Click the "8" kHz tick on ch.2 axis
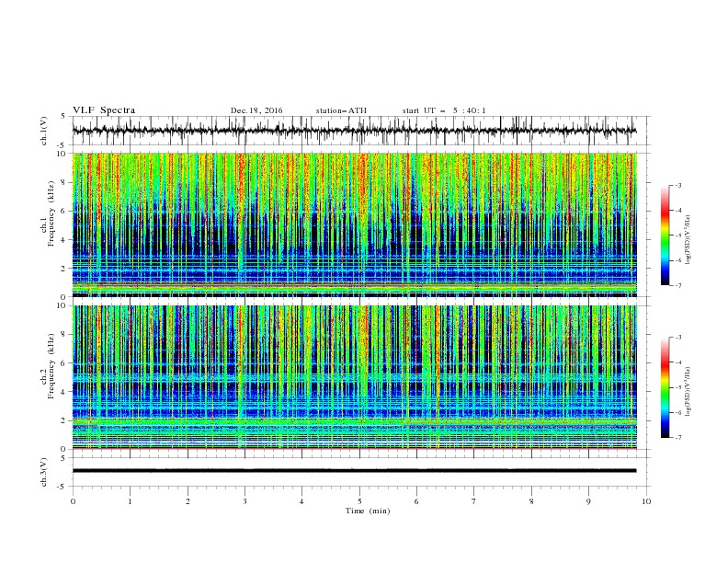 [65, 335]
